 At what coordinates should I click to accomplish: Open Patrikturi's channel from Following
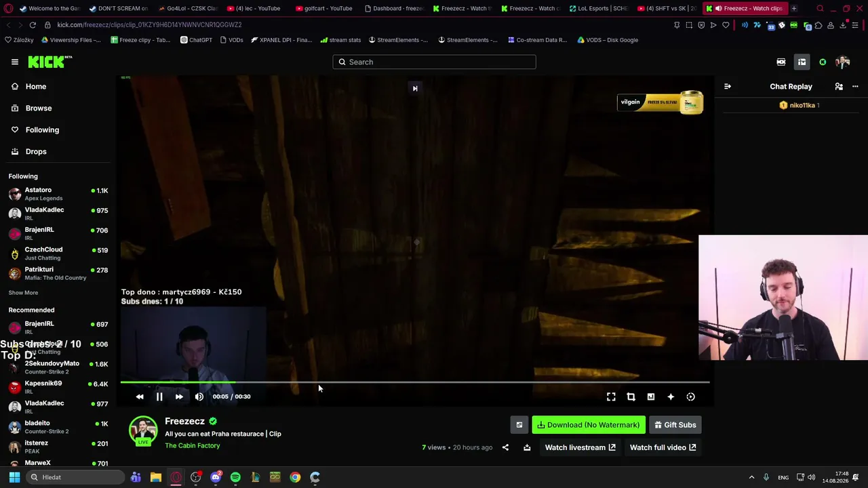[58, 273]
